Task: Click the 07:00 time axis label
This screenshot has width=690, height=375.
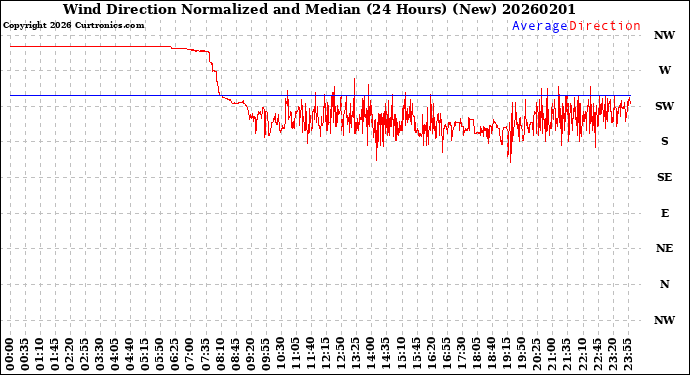Action: pyautogui.click(x=190, y=355)
